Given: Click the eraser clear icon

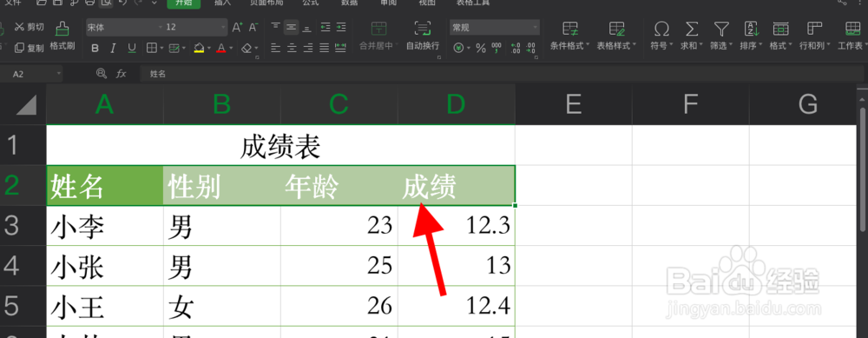Looking at the screenshot, I should click(247, 48).
